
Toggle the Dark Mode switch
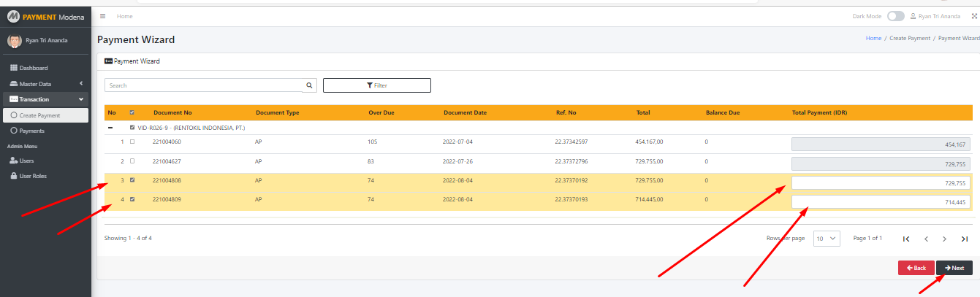[895, 16]
